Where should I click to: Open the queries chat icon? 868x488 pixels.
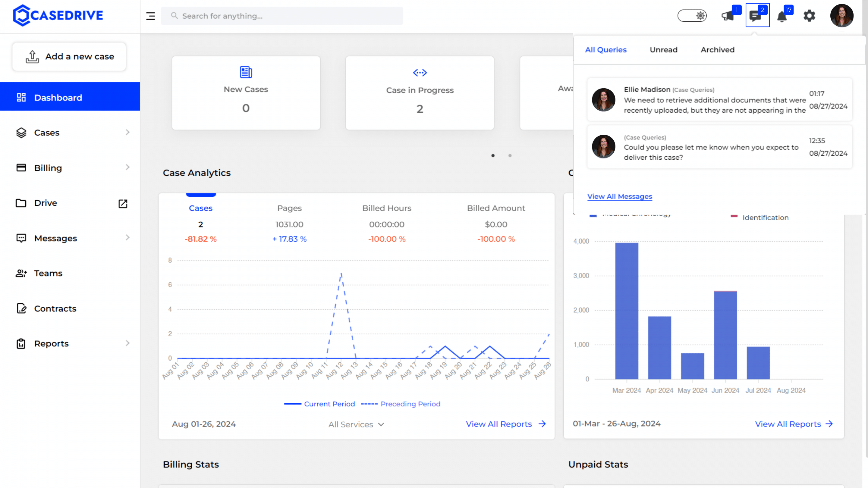pyautogui.click(x=756, y=16)
